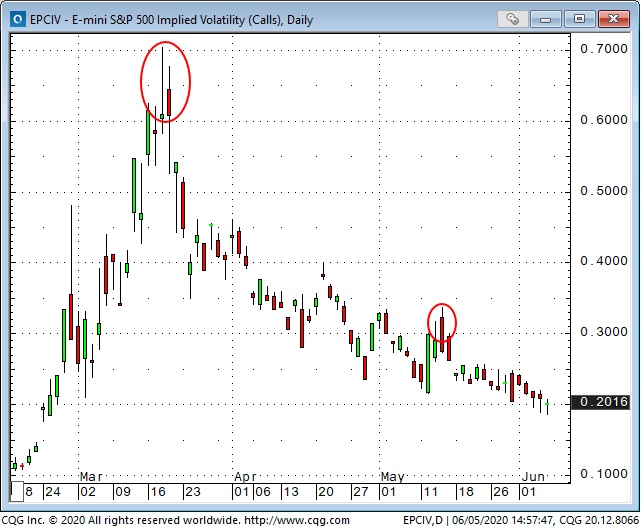Click the date label 06 on time axis

pyautogui.click(x=263, y=492)
